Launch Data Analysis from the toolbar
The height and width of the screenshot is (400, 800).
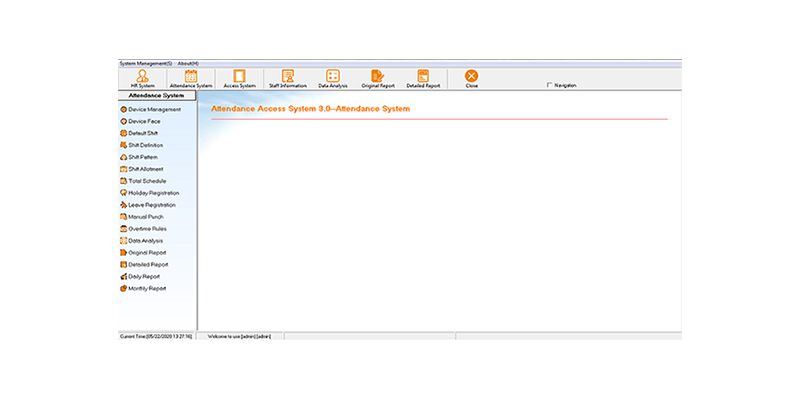coord(333,79)
